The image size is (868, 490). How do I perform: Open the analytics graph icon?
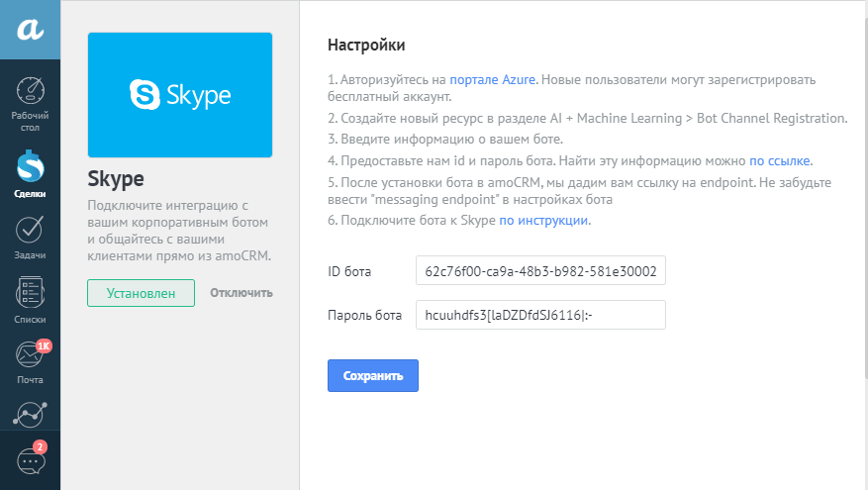point(30,415)
